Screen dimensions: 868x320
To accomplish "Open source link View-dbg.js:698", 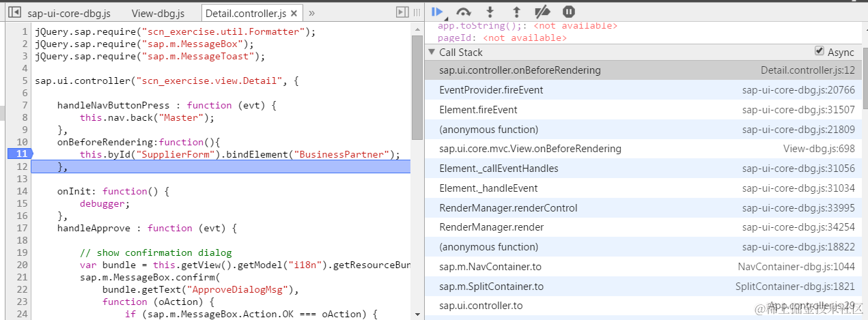I will (x=819, y=149).
